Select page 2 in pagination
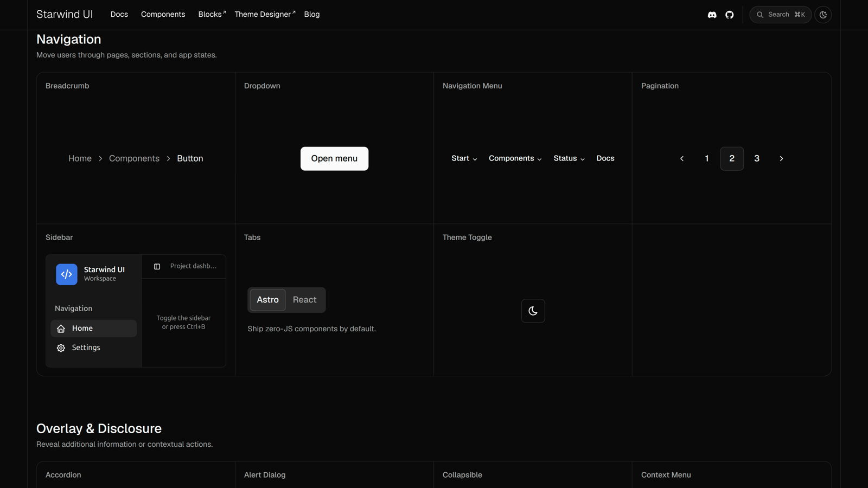The height and width of the screenshot is (488, 868). click(732, 158)
